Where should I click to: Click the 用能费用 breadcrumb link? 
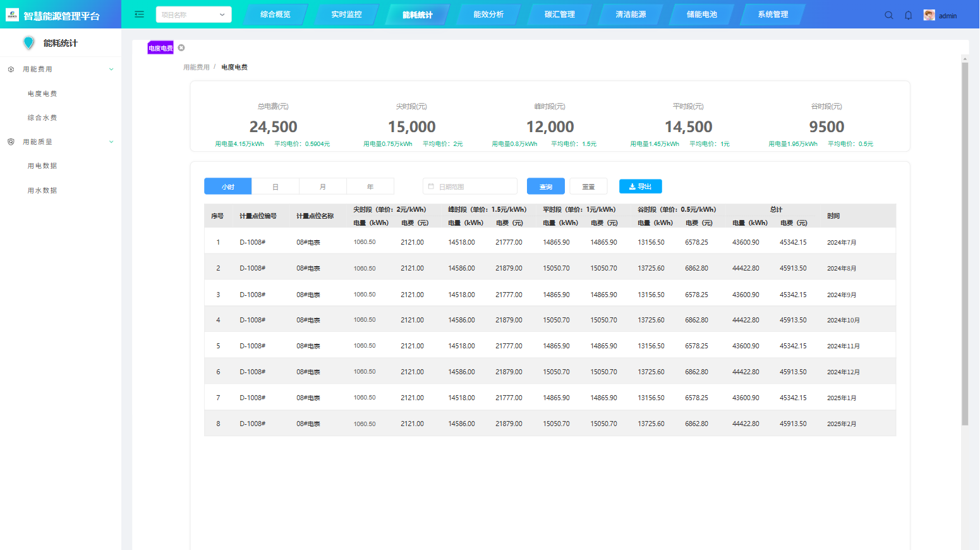tap(197, 67)
